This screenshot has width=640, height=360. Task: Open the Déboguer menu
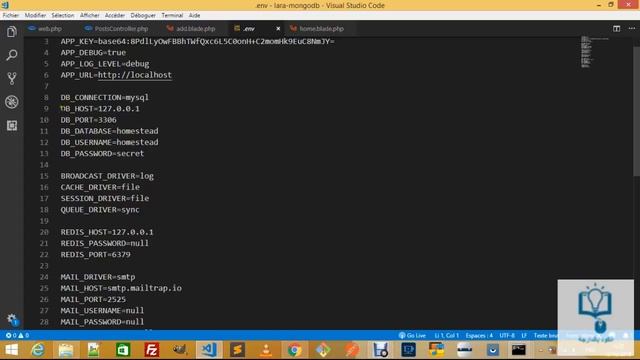click(x=143, y=15)
